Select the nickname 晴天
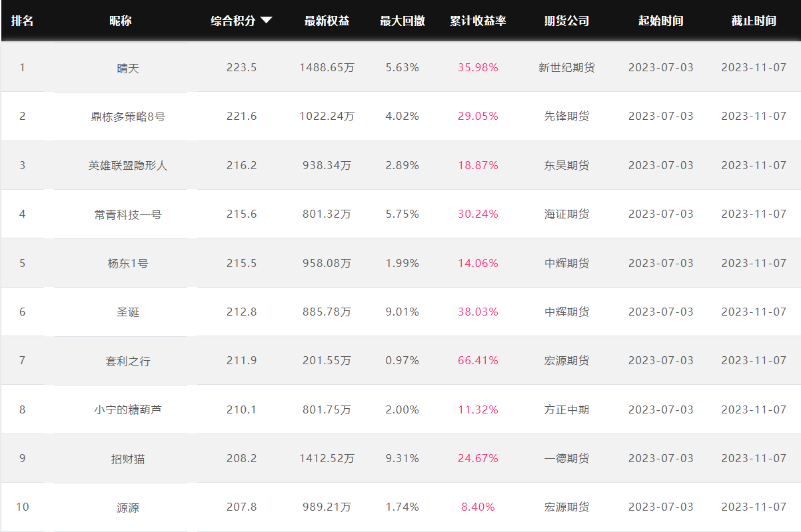 coord(128,68)
